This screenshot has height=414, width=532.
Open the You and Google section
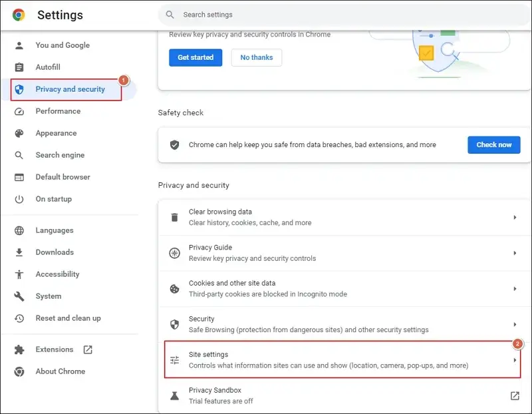pos(63,45)
